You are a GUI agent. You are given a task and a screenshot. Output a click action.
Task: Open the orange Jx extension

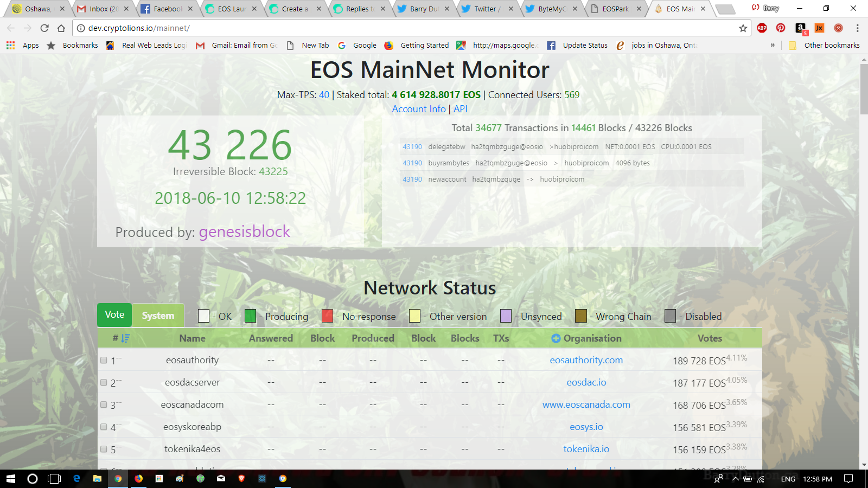820,28
